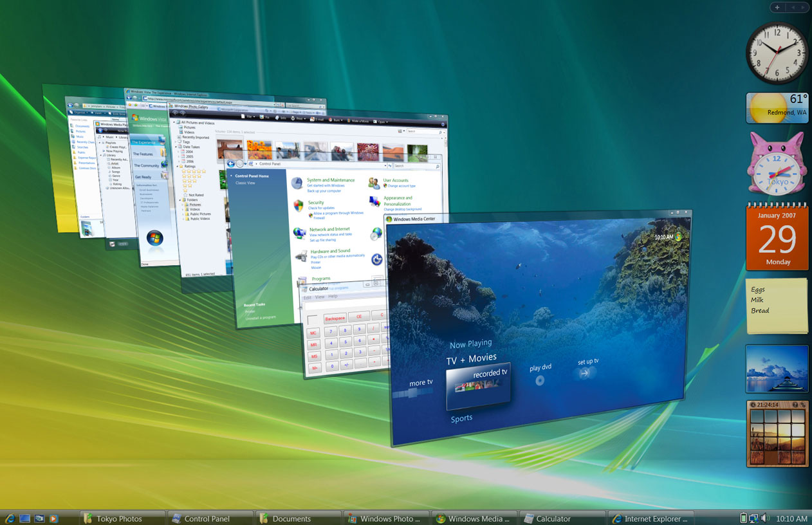
Task: Click the set up tv arrow icon
Action: pos(584,373)
